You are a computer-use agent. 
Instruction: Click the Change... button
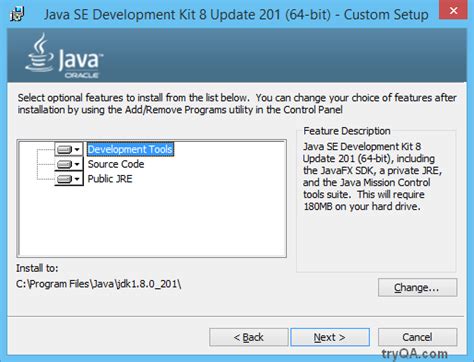tap(417, 287)
